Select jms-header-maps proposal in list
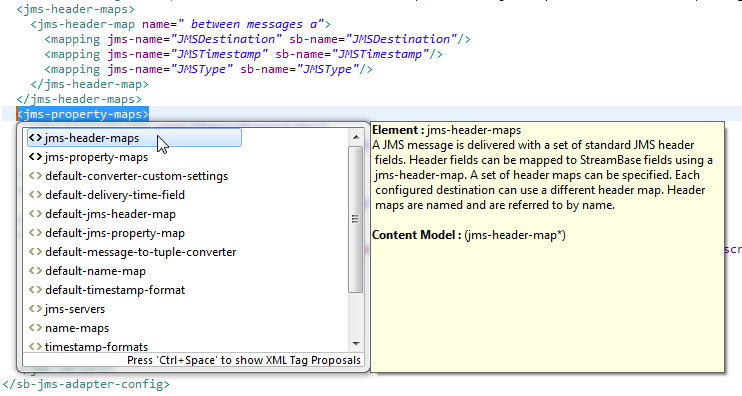Screen dimensions: 742x396 pos(134,138)
